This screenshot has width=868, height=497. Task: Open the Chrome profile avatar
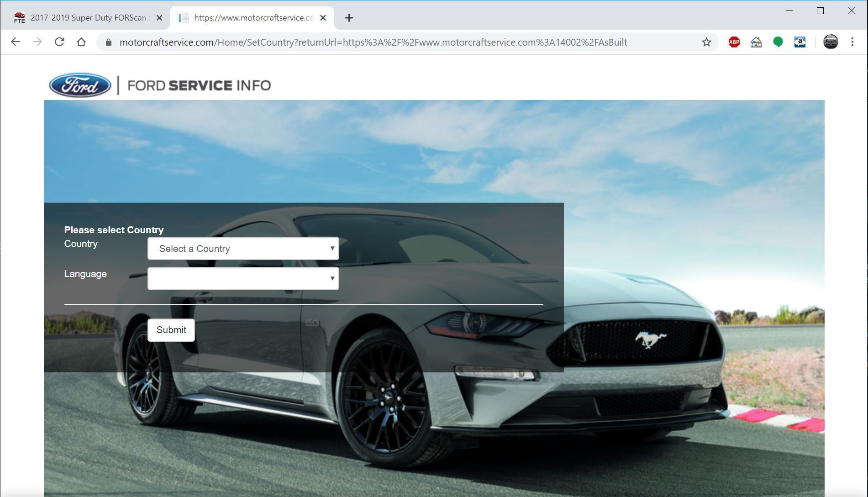(x=831, y=42)
